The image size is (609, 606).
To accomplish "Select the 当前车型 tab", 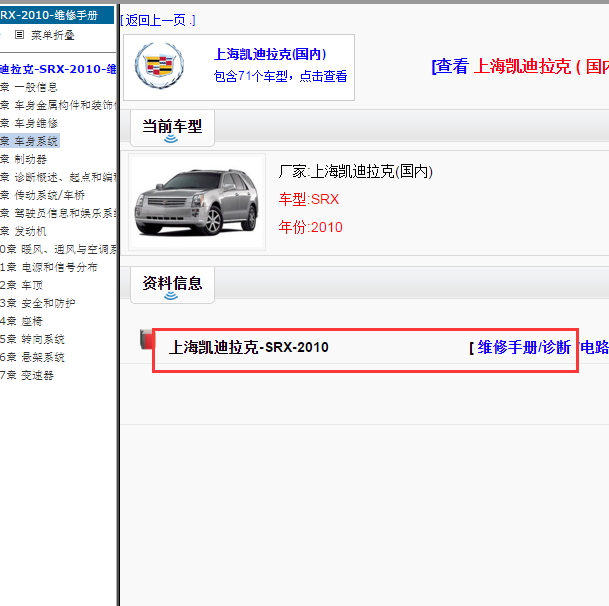I will [172, 128].
